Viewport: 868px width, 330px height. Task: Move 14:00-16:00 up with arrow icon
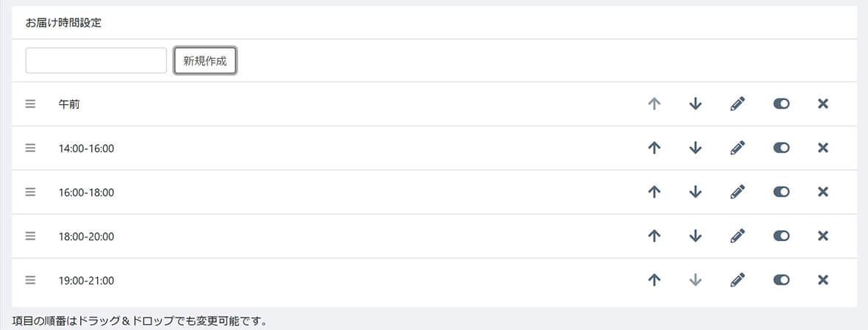point(654,148)
